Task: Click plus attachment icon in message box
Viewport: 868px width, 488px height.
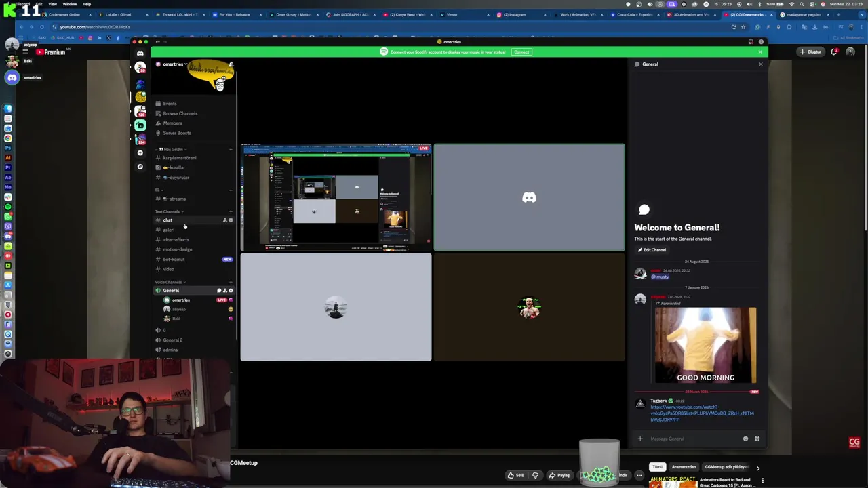Action: coord(639,439)
